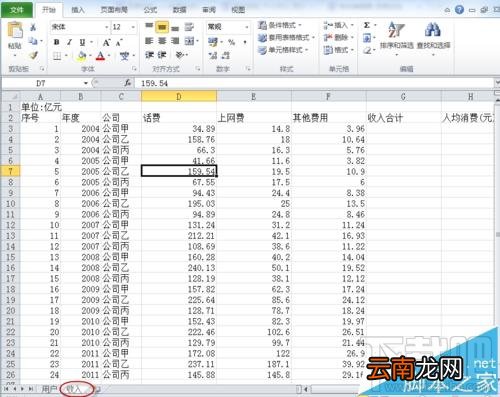
Task: Open the font size dropdown
Action: [133, 27]
